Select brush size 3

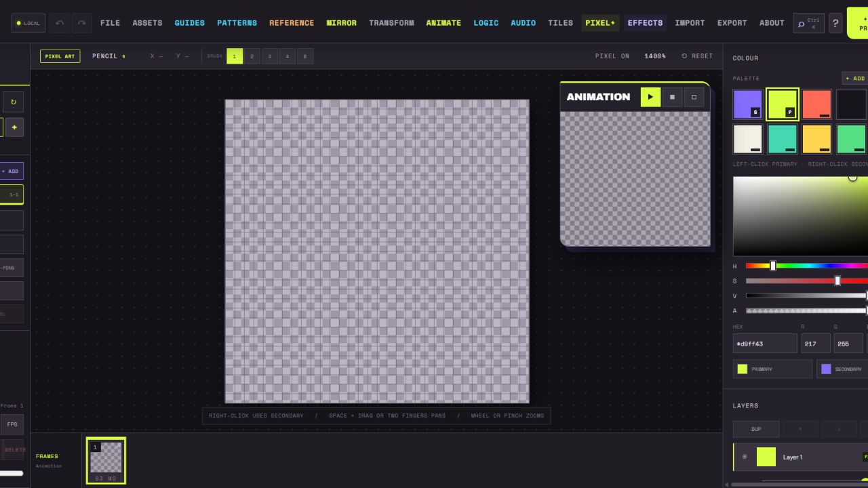[270, 56]
